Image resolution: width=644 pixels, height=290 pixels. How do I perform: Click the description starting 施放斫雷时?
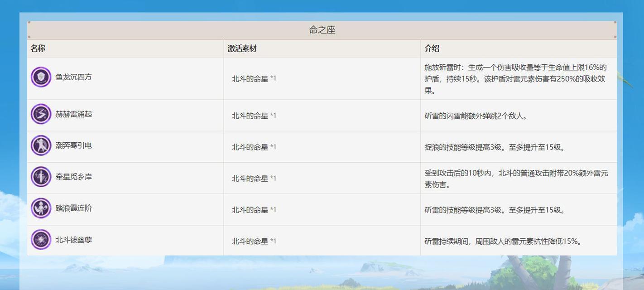[516, 78]
